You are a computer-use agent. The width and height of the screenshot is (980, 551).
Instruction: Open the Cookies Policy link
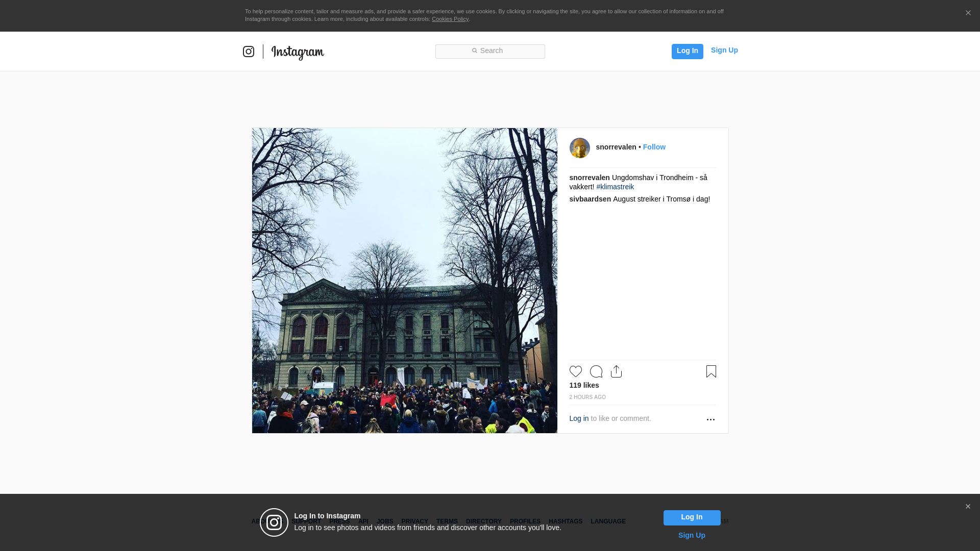[450, 19]
